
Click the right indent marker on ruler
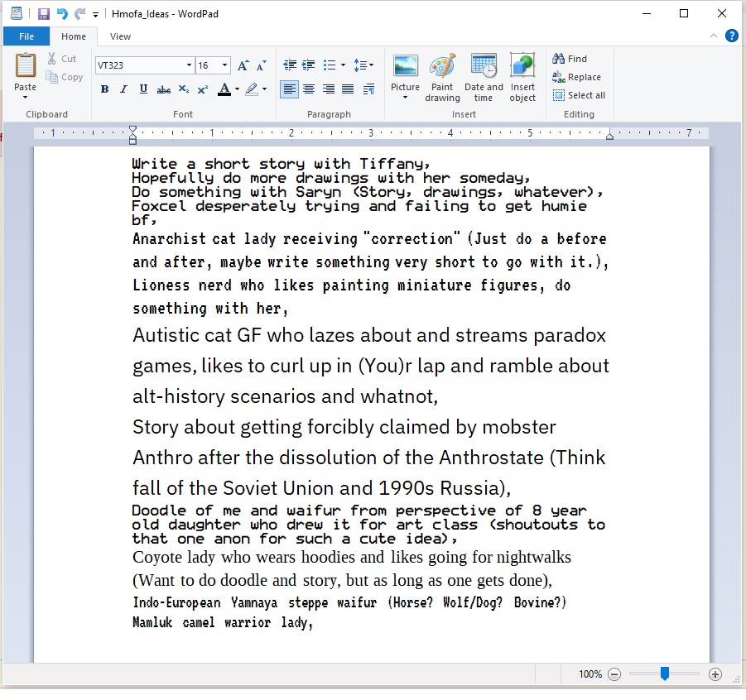(x=609, y=137)
